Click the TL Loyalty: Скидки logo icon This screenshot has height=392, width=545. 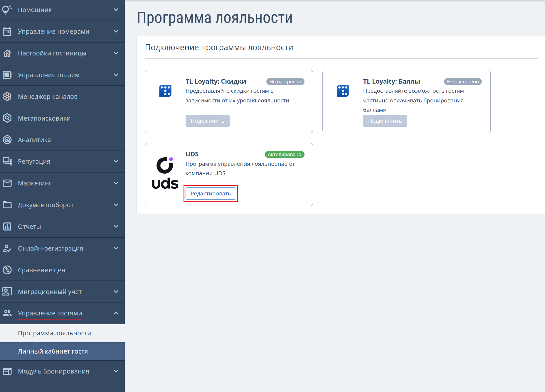tap(165, 91)
